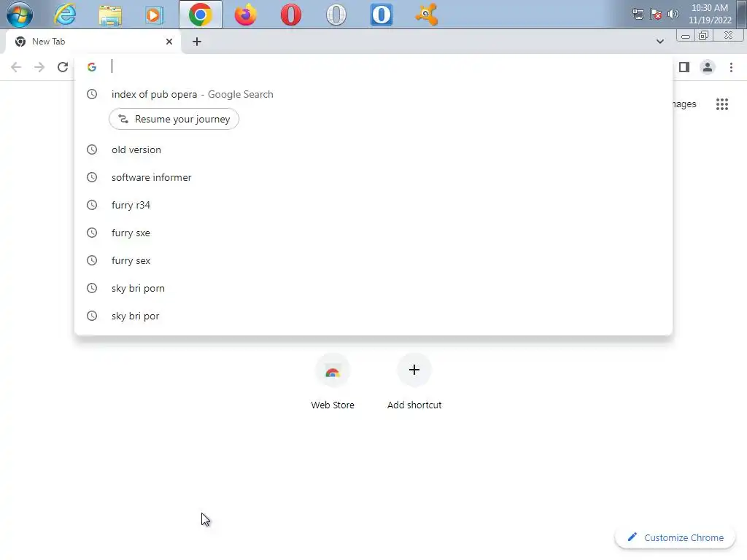Close the New Tab tab
The image size is (747, 560).
point(169,42)
